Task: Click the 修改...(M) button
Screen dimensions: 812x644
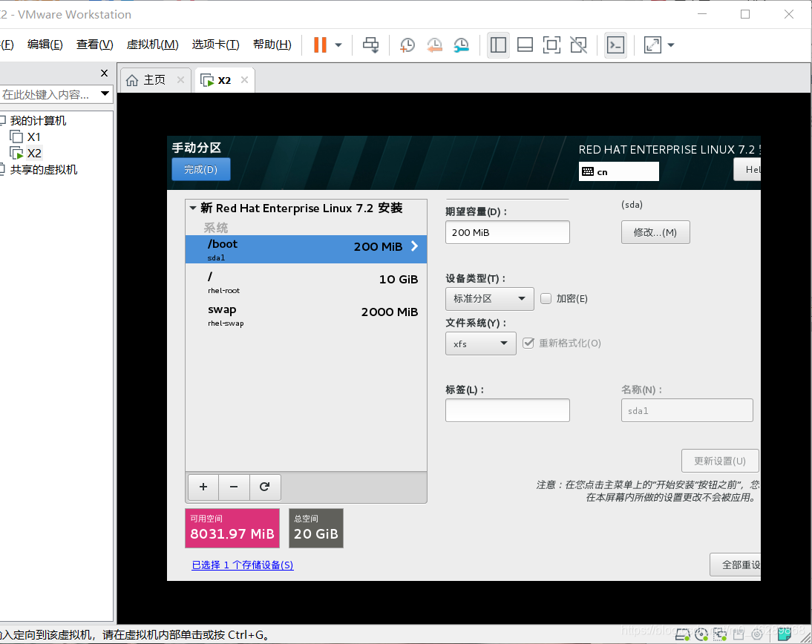Action: coord(655,232)
